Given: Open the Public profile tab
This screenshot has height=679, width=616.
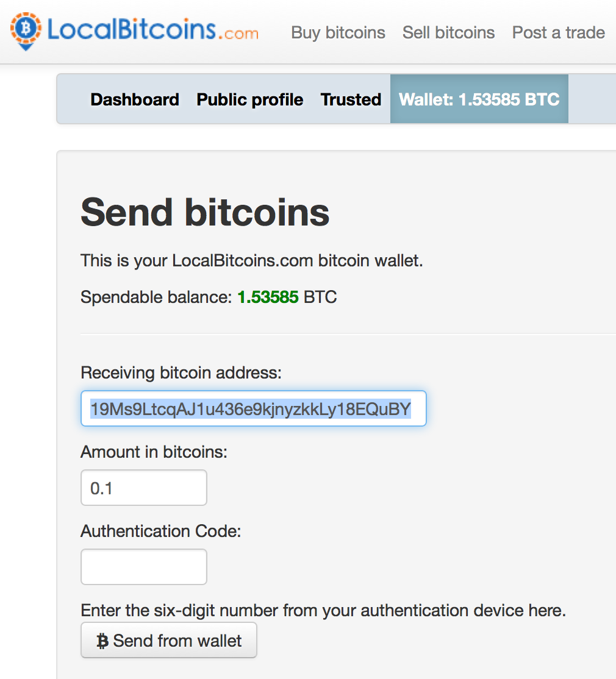Looking at the screenshot, I should click(x=249, y=99).
